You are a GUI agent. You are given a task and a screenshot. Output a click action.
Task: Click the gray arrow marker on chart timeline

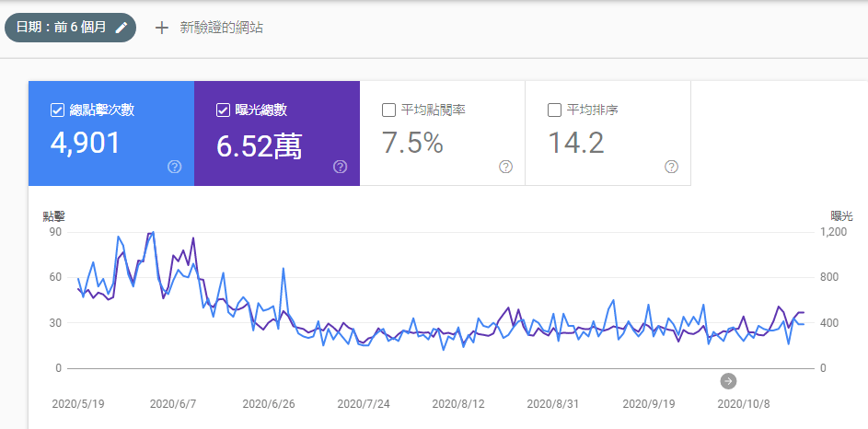728,381
